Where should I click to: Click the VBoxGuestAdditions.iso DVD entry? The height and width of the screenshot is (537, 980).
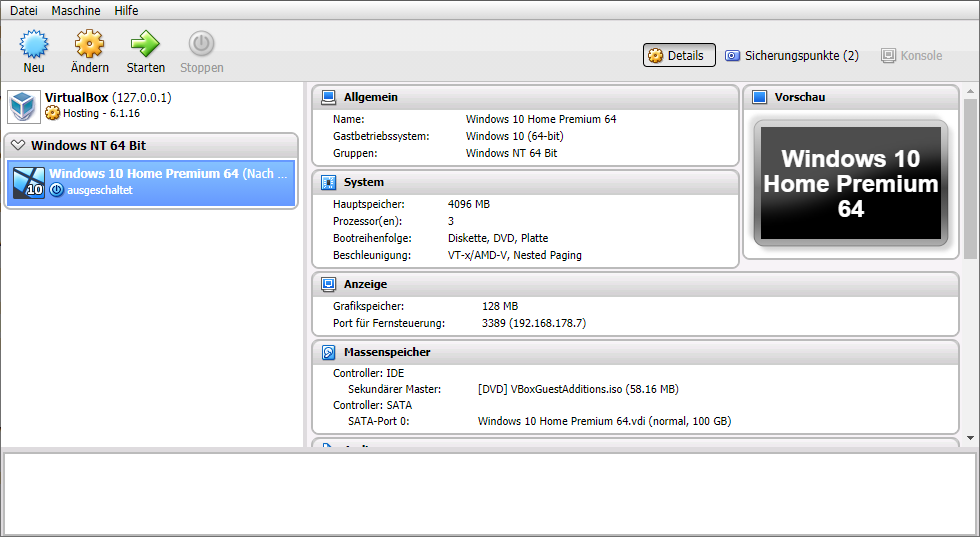(578, 389)
